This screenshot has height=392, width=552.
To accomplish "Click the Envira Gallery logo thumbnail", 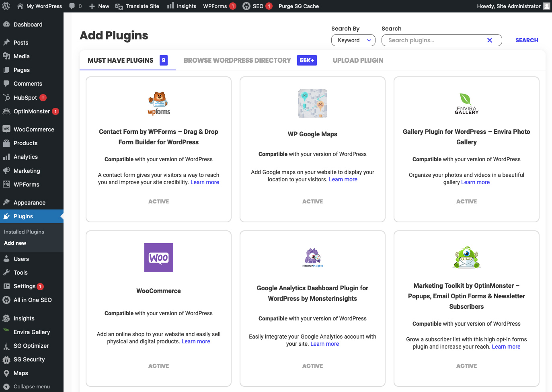I will click(466, 104).
